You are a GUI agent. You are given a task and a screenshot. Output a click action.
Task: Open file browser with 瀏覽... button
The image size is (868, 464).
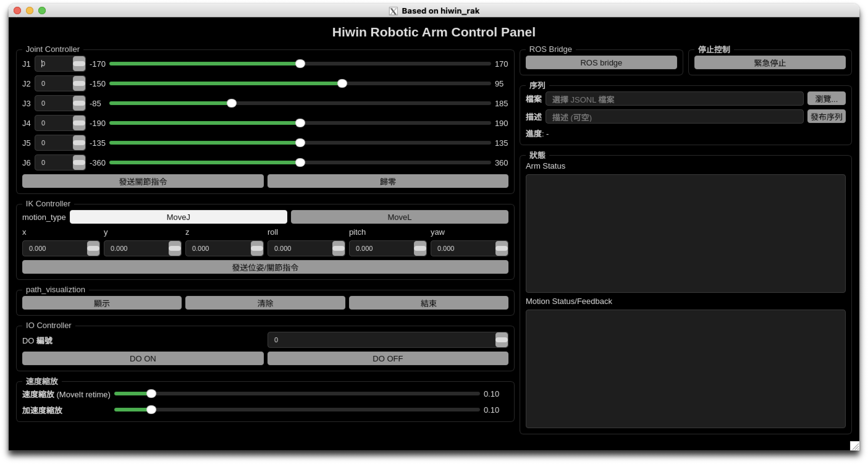click(826, 99)
